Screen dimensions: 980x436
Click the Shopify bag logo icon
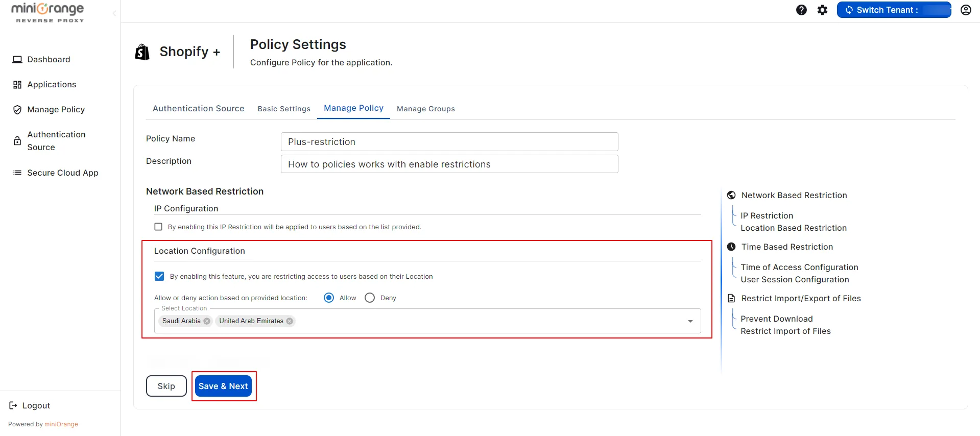tap(142, 52)
